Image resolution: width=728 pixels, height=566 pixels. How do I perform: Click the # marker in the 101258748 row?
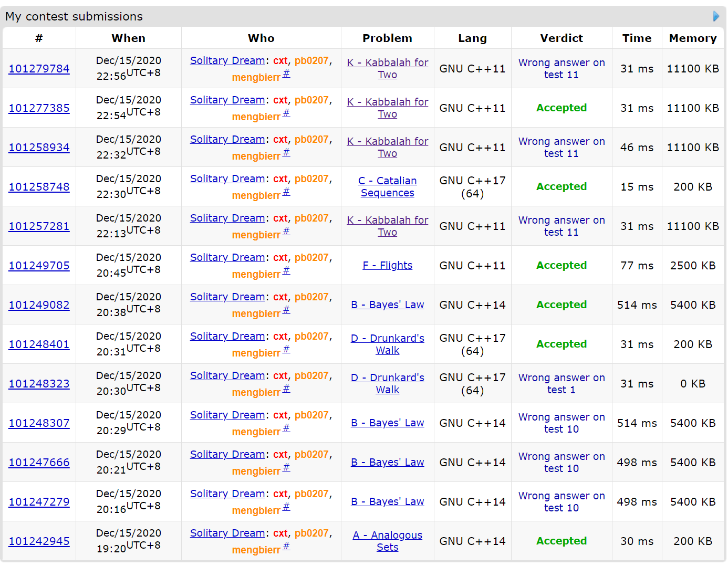(x=286, y=192)
